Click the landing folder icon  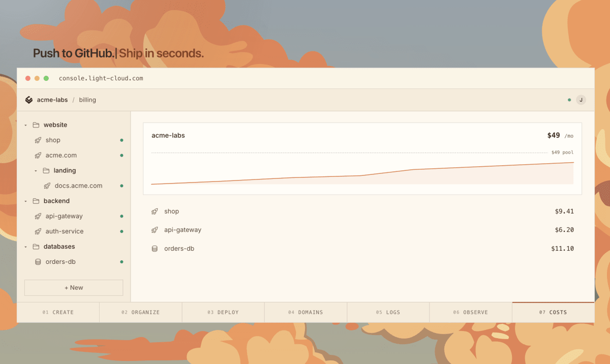pyautogui.click(x=46, y=171)
